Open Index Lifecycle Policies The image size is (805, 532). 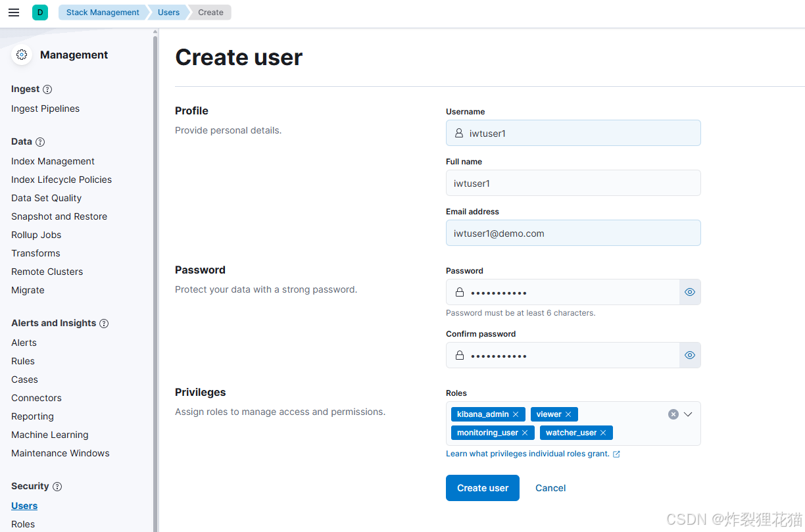(x=61, y=180)
